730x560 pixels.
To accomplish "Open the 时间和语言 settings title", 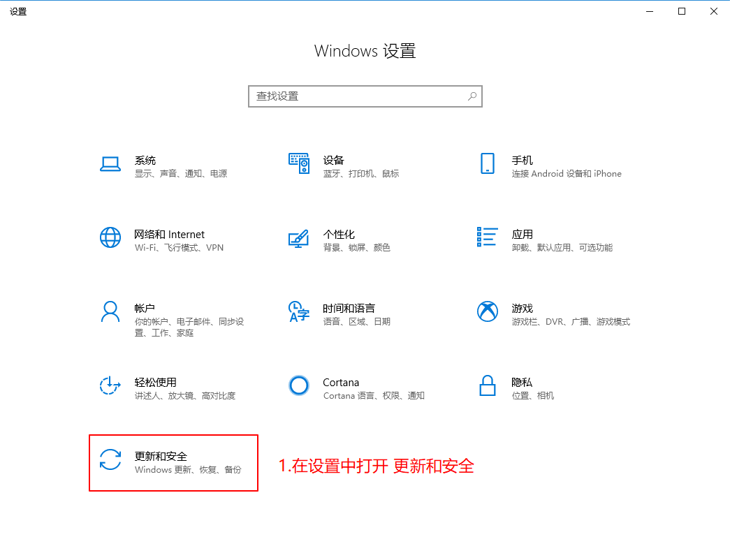I will pyautogui.click(x=349, y=308).
